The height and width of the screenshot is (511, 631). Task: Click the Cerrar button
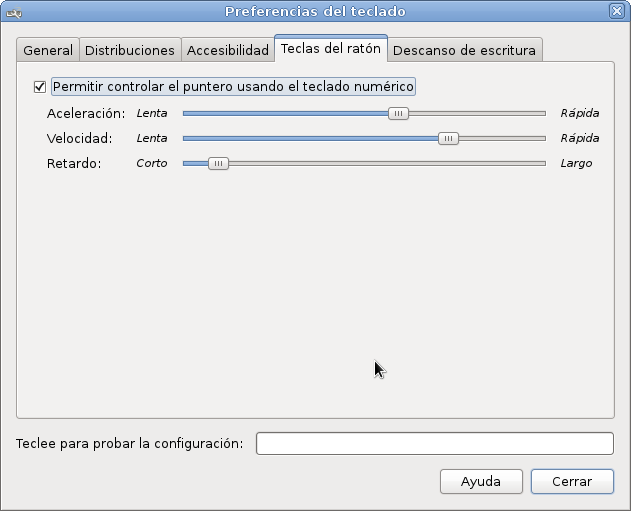click(572, 481)
